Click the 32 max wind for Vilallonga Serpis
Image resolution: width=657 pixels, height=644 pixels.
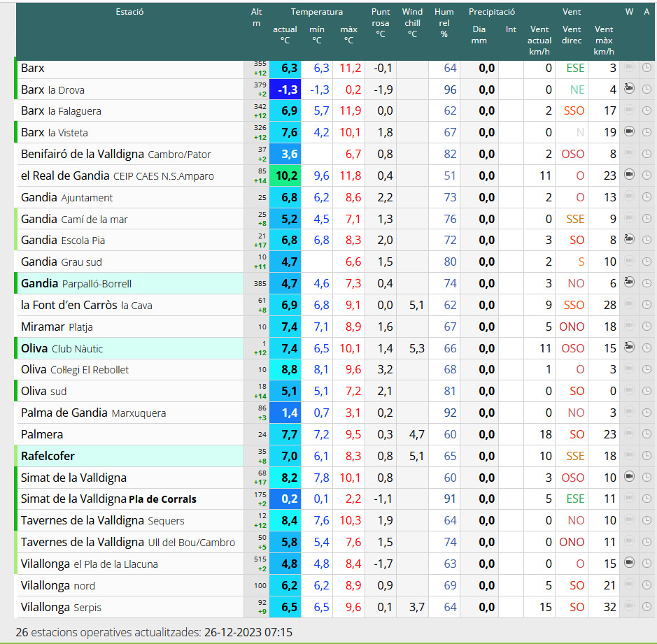point(609,607)
